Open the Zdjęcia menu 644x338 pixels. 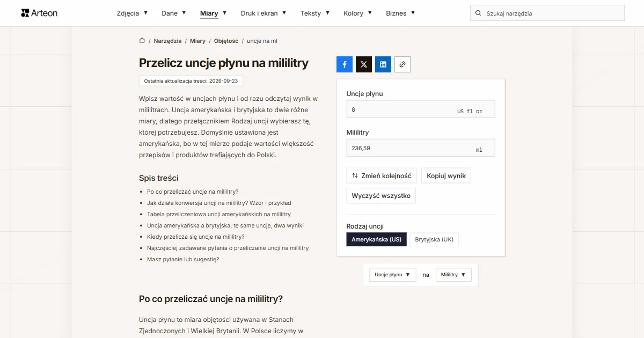(x=132, y=13)
